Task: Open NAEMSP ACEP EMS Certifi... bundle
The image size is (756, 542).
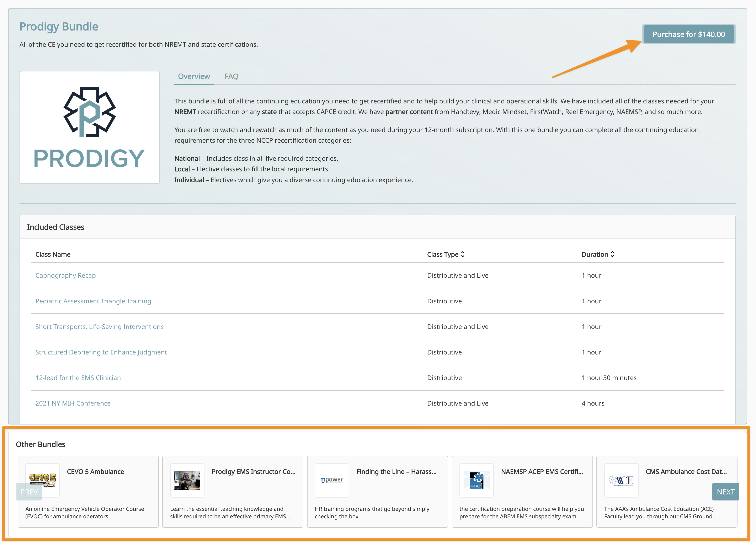Action: coord(542,472)
